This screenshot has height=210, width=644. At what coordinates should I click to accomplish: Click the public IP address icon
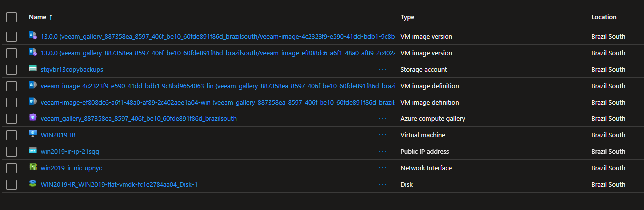click(33, 151)
